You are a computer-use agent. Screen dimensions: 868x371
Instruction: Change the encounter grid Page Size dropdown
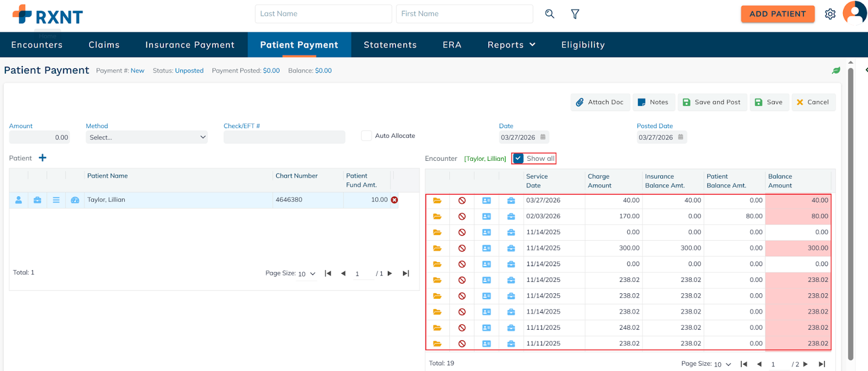click(x=722, y=364)
